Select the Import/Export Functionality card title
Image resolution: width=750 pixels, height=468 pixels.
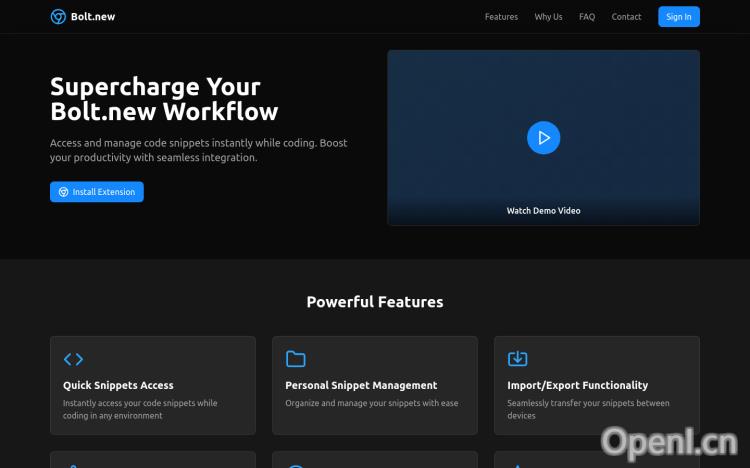577,385
